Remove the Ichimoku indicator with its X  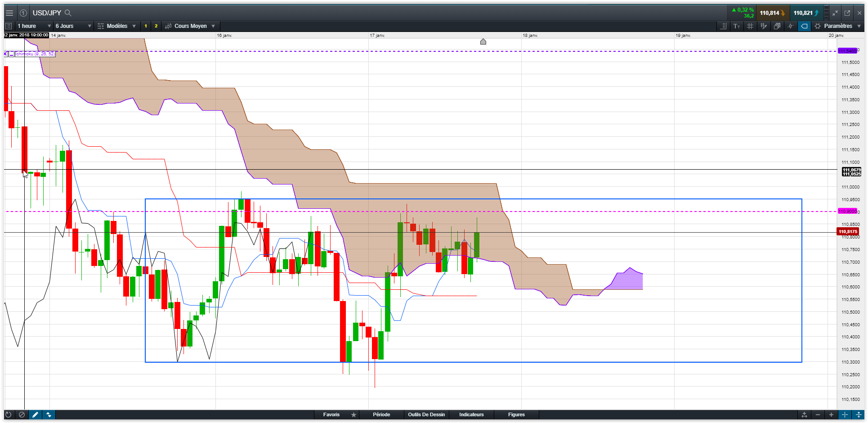[x=5, y=54]
